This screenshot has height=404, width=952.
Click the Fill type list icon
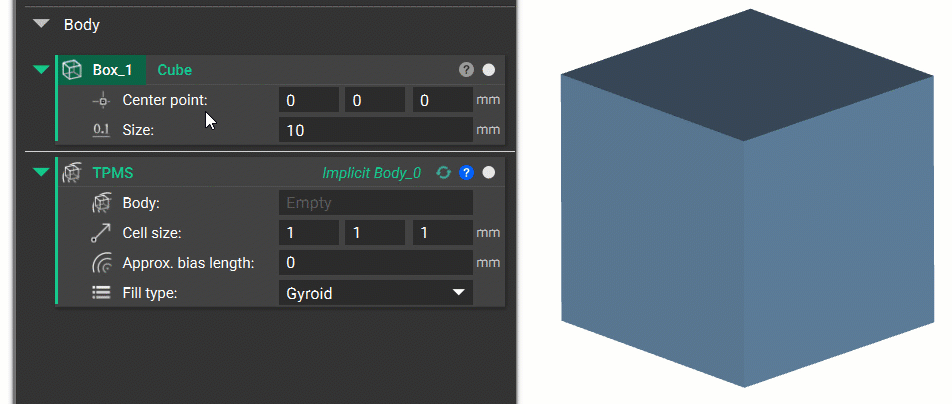point(101,293)
